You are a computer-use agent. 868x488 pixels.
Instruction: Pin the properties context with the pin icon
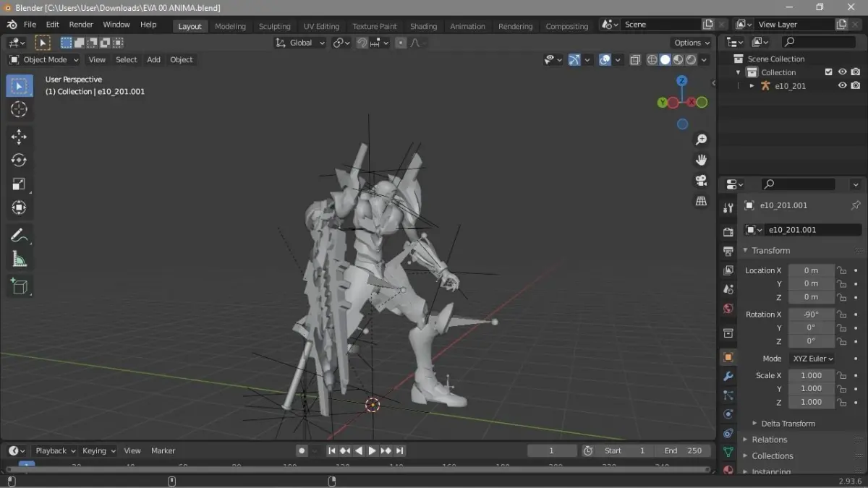[x=856, y=205]
